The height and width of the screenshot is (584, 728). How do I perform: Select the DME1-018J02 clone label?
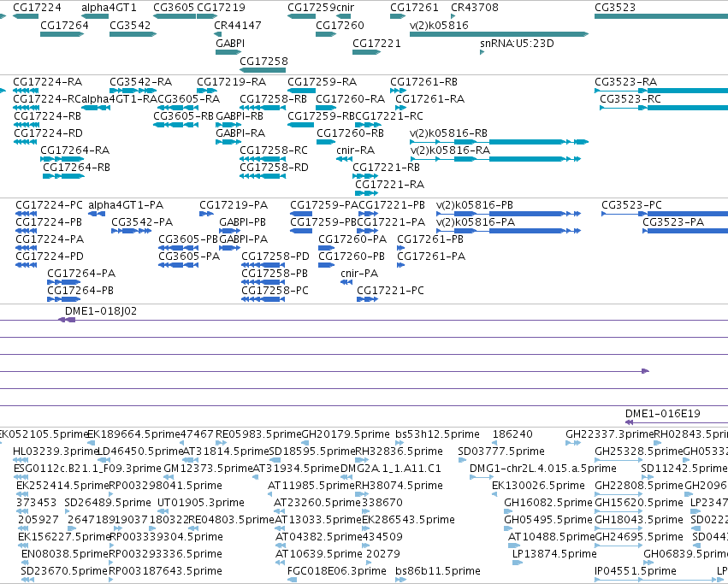pos(101,311)
